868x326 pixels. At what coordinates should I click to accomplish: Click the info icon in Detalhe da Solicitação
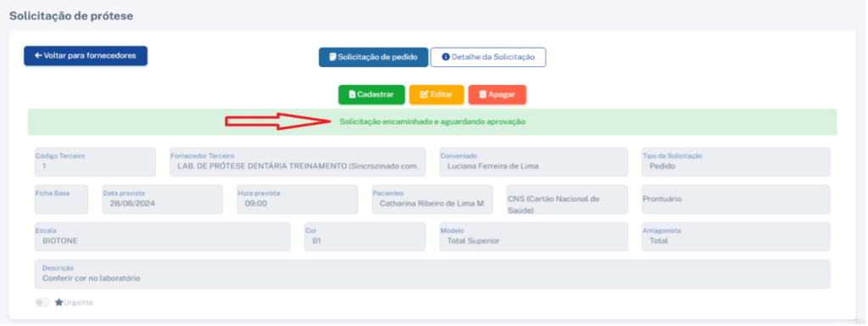point(445,57)
